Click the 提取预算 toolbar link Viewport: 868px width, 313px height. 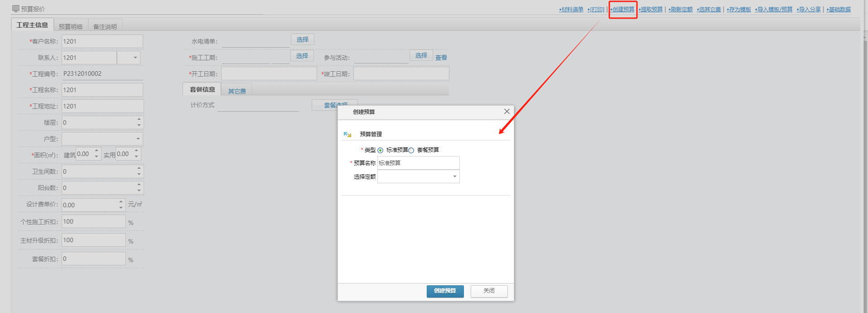click(x=651, y=10)
